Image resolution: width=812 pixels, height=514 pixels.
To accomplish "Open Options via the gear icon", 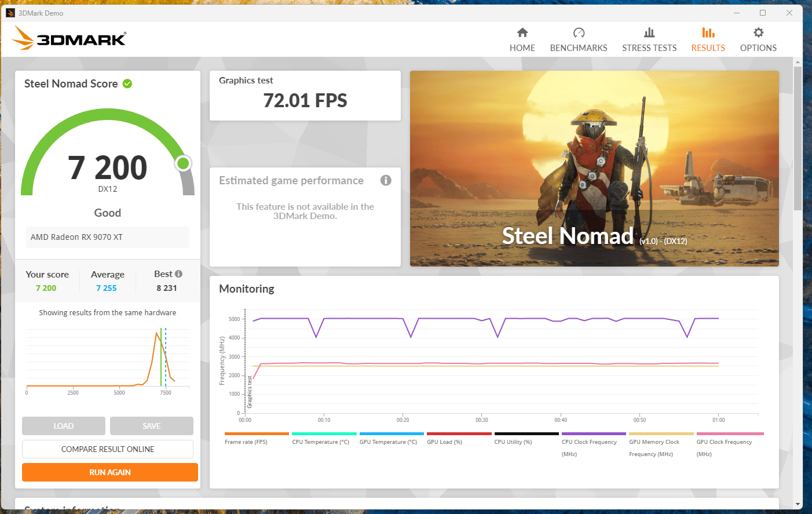I will click(758, 32).
